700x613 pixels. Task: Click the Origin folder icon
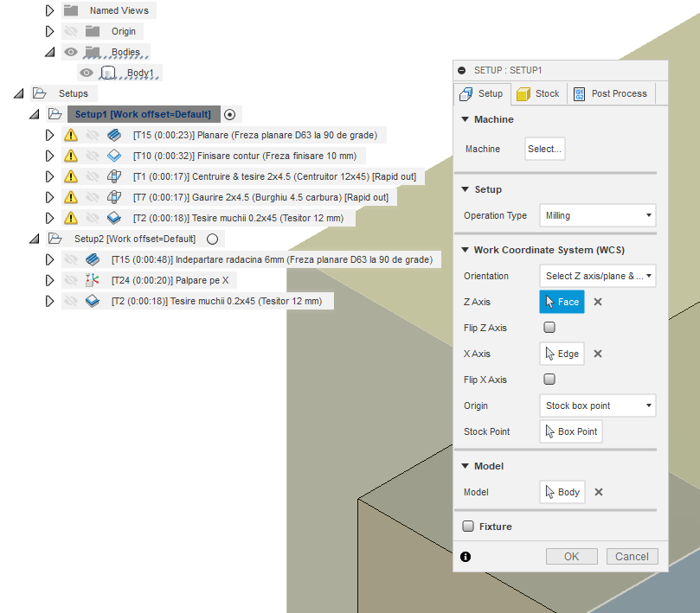93,31
